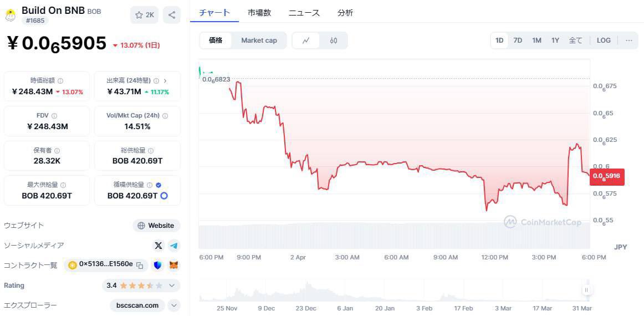Image resolution: width=644 pixels, height=316 pixels.
Task: Show the 最大供給量 info icon tooltip
Action: click(x=63, y=185)
